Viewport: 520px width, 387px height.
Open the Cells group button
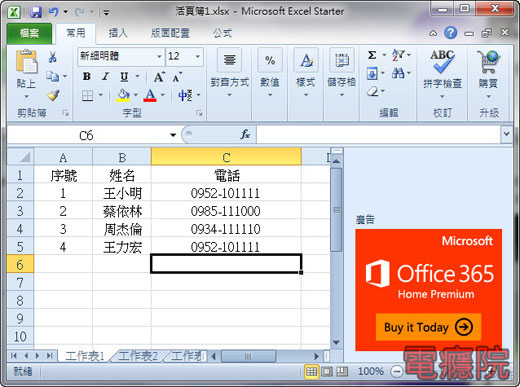[x=342, y=60]
